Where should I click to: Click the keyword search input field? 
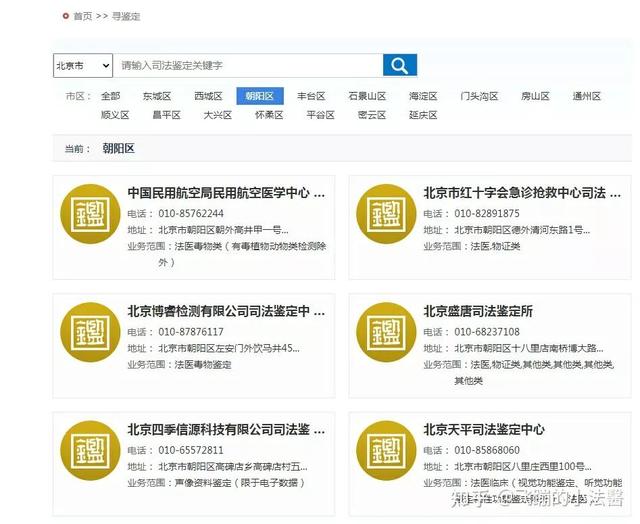tap(248, 66)
